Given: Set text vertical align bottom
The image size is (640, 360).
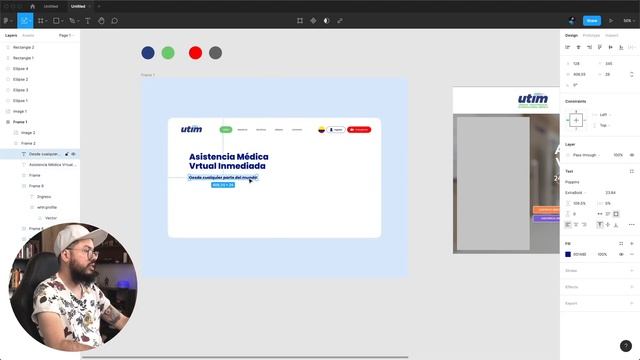Looking at the screenshot, I should (x=616, y=224).
